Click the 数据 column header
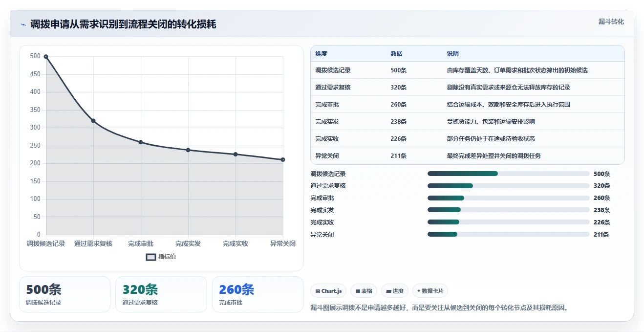 pos(396,54)
